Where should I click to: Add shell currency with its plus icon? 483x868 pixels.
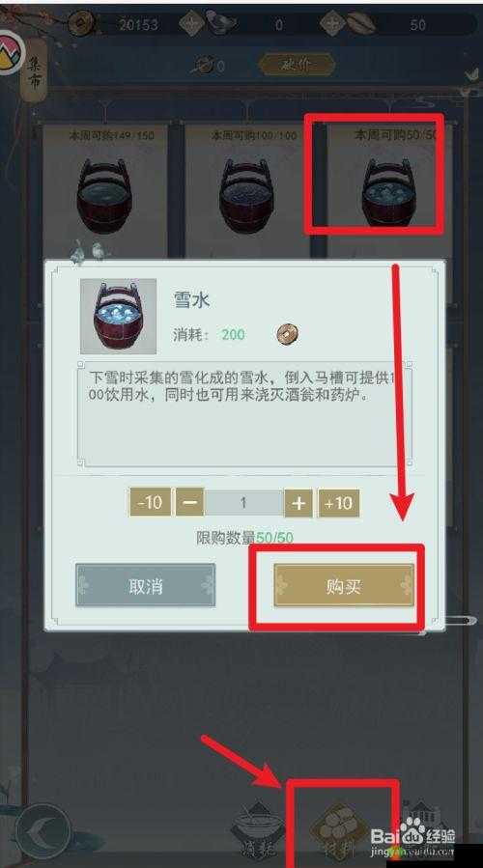point(332,24)
